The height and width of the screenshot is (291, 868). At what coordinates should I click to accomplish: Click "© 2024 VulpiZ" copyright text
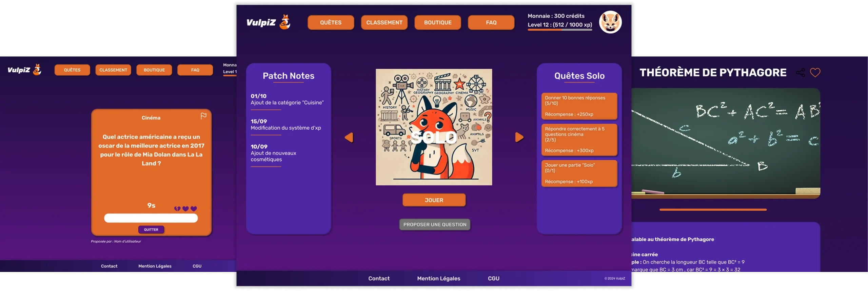coord(614,278)
